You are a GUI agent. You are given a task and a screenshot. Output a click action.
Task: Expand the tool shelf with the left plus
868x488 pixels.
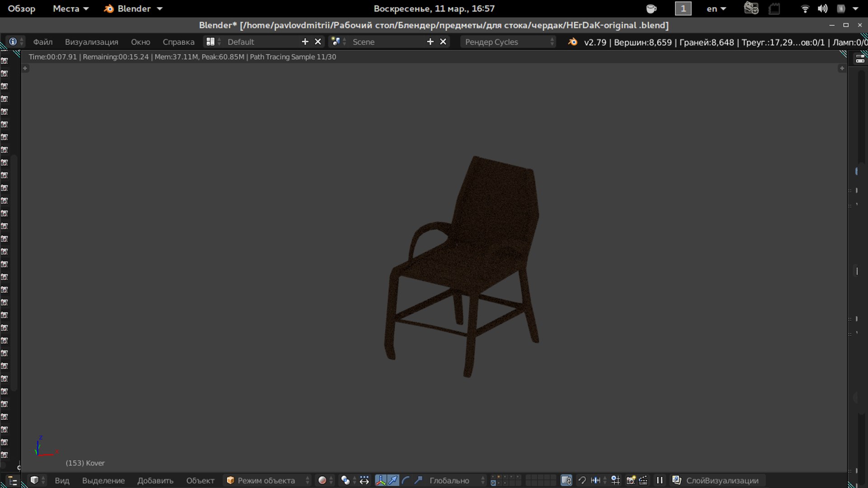pos(25,68)
